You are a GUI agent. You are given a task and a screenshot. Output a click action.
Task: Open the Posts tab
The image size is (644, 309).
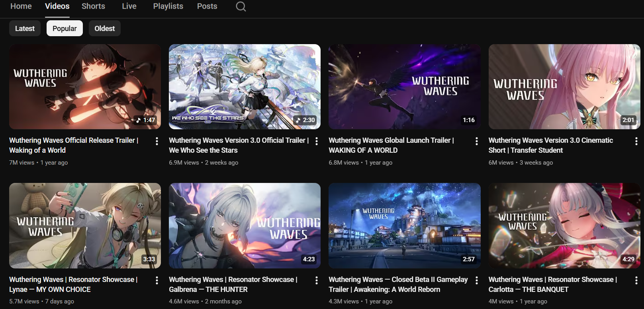click(x=207, y=6)
